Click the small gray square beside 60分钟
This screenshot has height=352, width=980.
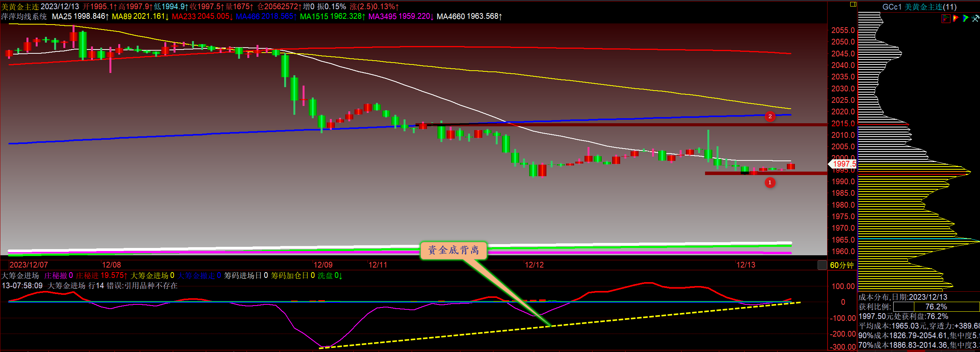pos(822,265)
